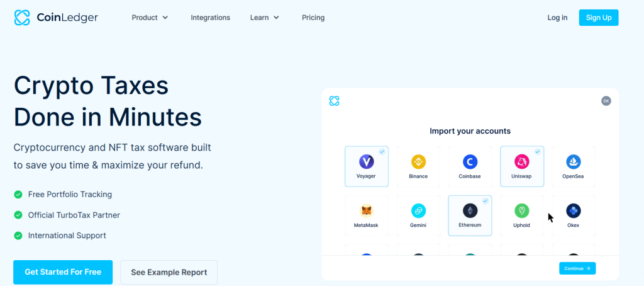
Task: Click the Sign Up button
Action: [x=599, y=18]
